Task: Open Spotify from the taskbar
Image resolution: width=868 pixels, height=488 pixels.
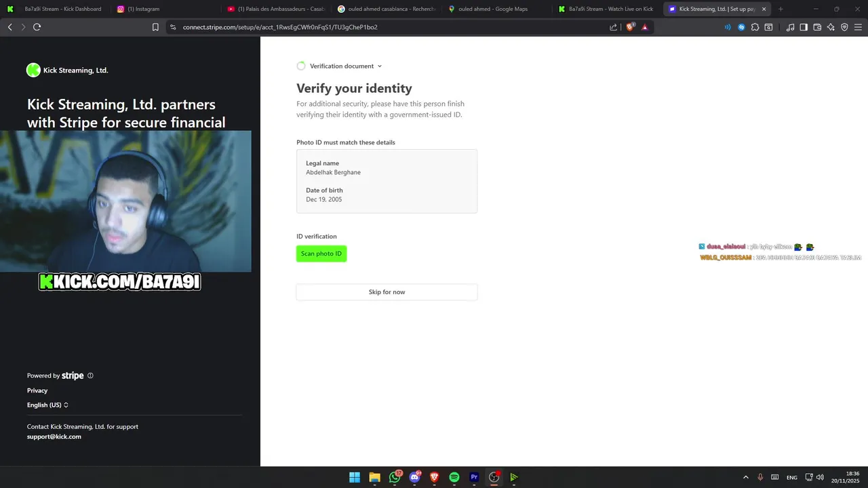Action: click(x=454, y=477)
